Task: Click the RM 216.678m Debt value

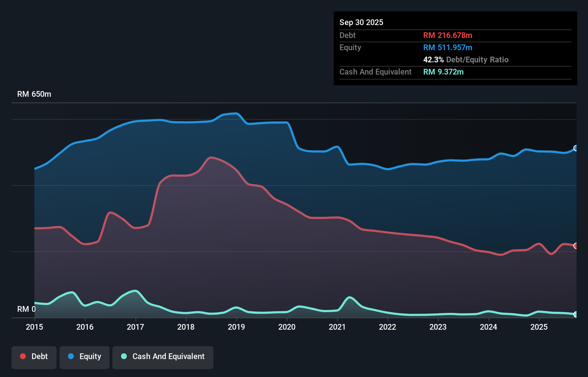Action: click(448, 35)
